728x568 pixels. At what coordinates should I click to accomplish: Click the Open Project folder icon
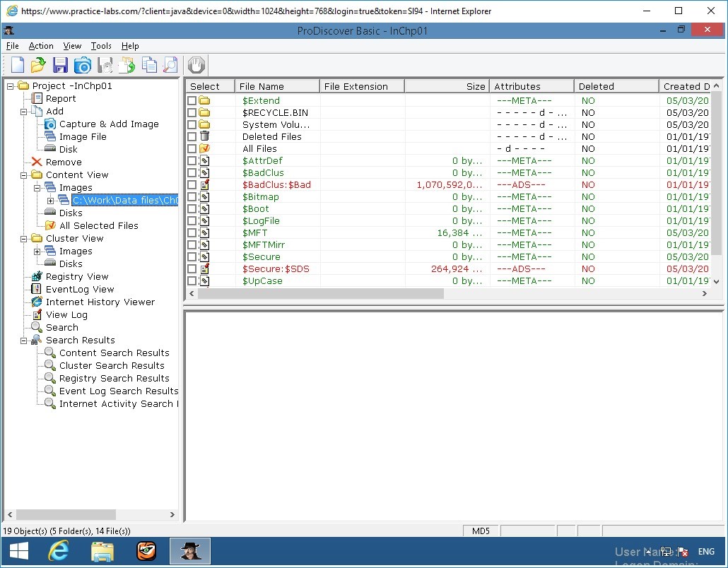tap(38, 65)
